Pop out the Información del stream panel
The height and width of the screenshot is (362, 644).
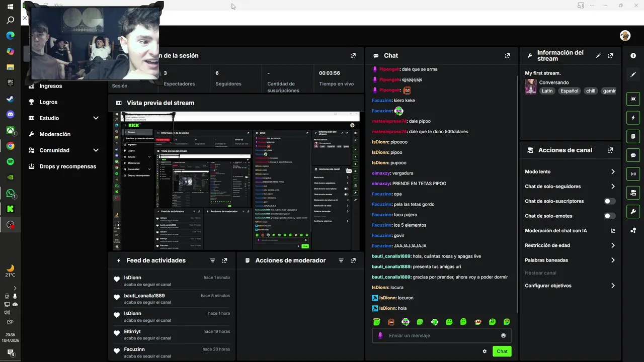click(x=610, y=56)
